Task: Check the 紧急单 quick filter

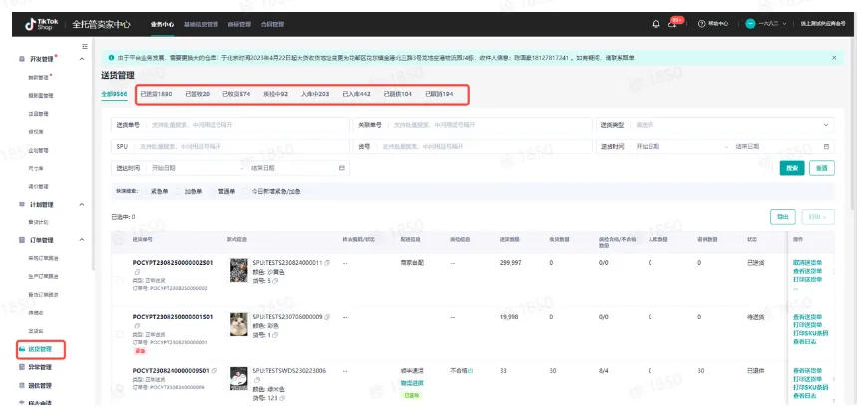Action: click(x=146, y=191)
